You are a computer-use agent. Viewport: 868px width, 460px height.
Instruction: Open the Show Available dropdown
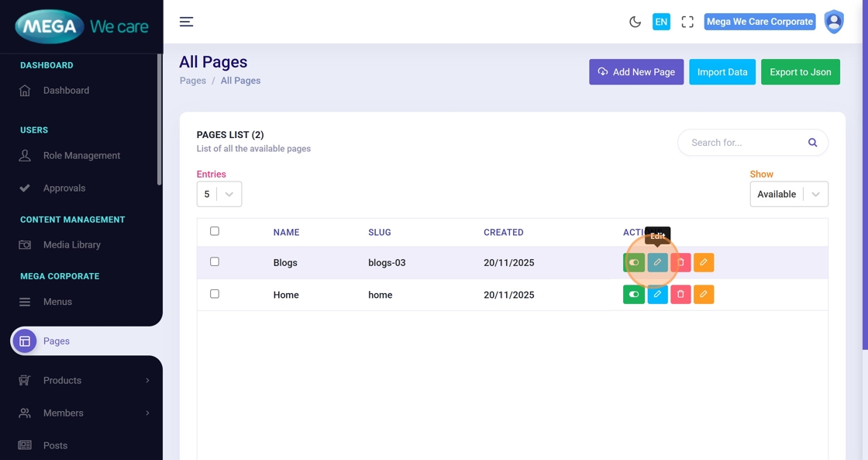click(788, 194)
